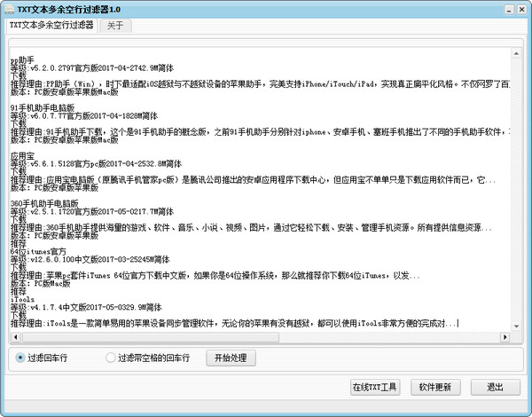Click the line starting "等级:v5.6.1.5128官方pc版"
Viewport: 532px width, 417px height.
(96, 164)
